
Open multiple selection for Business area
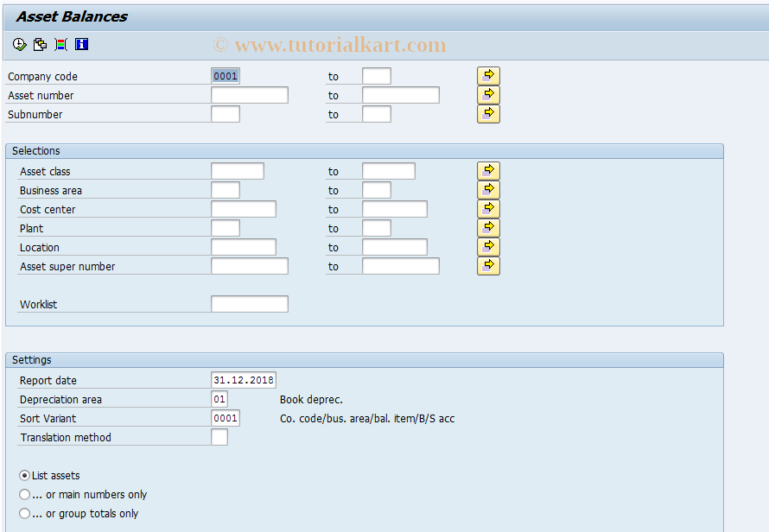[x=488, y=189]
